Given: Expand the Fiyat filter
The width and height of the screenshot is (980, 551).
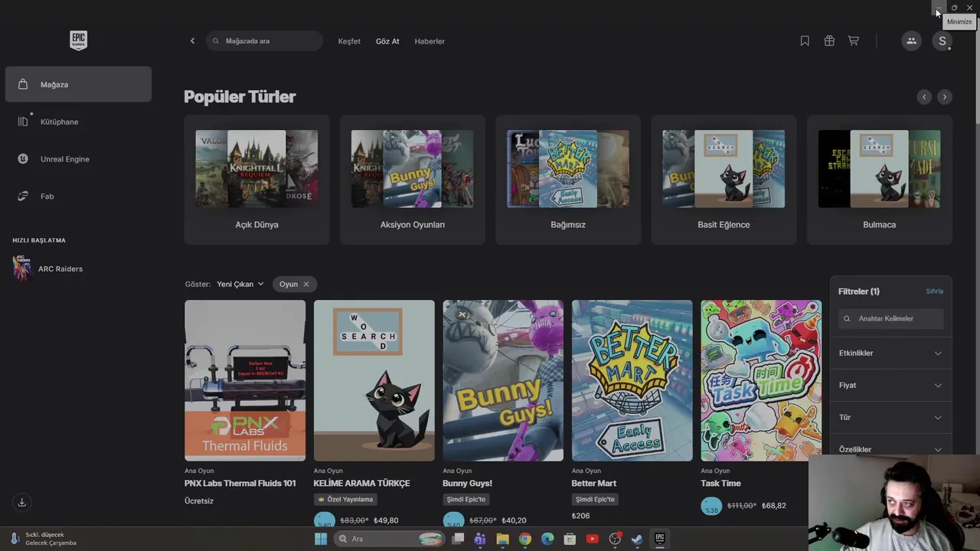Looking at the screenshot, I should click(x=890, y=385).
